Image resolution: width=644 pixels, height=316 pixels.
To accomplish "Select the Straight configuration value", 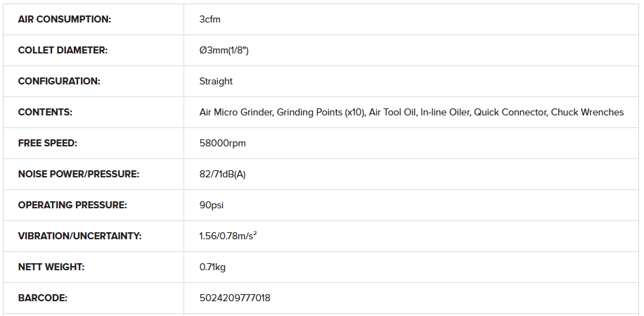I will [x=216, y=82].
